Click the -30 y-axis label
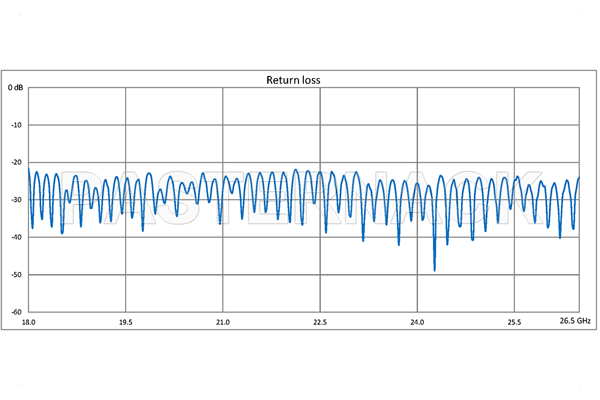This screenshot has height=400, width=600. click(x=17, y=200)
